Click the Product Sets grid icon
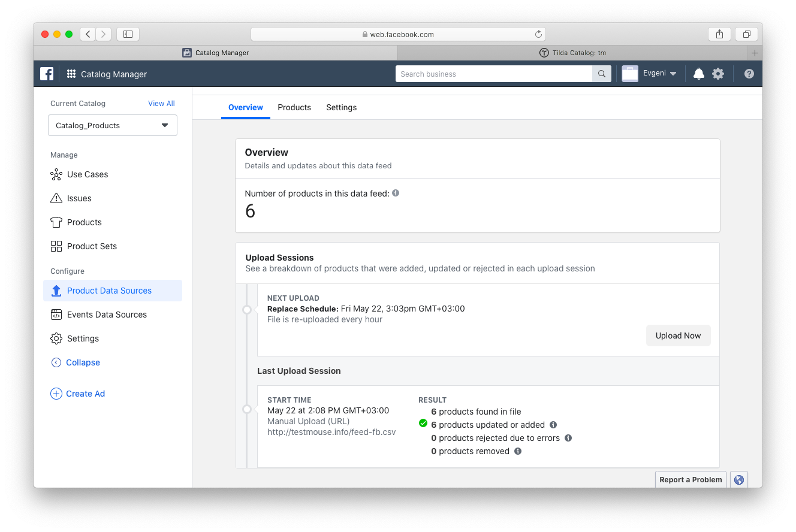796x532 pixels. pos(56,246)
